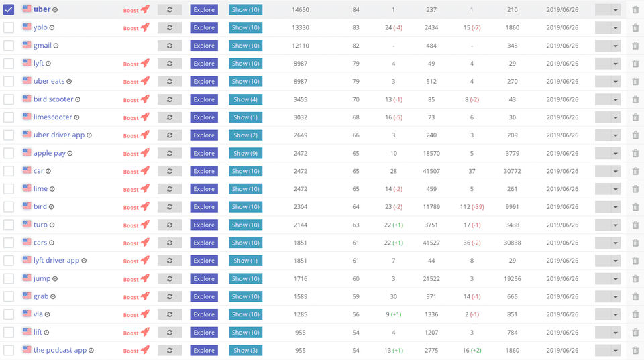This screenshot has width=644, height=360.
Task: Open the uber eats keyword link
Action: pos(49,81)
